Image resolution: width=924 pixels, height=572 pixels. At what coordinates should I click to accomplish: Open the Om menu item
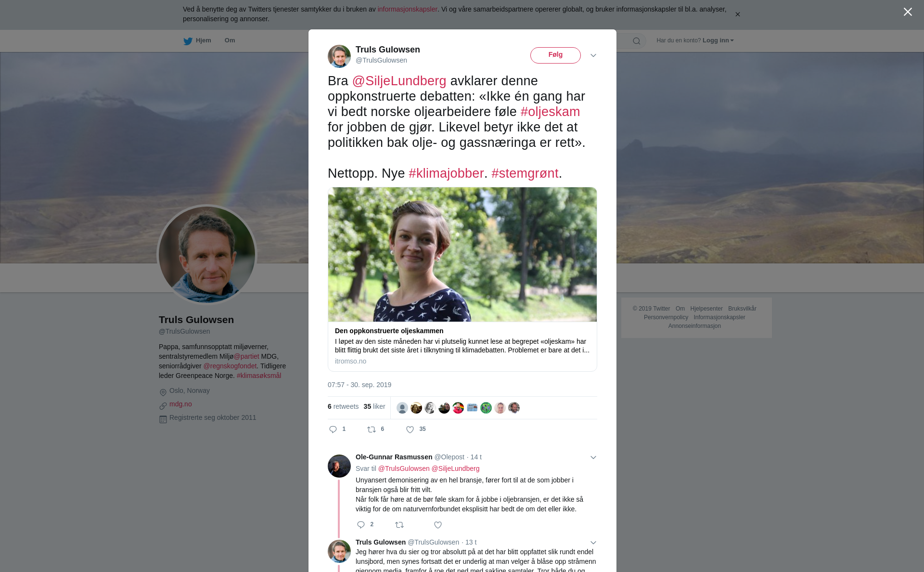230,40
